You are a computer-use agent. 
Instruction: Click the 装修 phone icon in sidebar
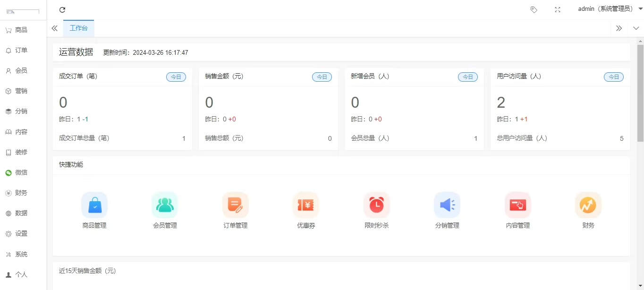point(8,153)
